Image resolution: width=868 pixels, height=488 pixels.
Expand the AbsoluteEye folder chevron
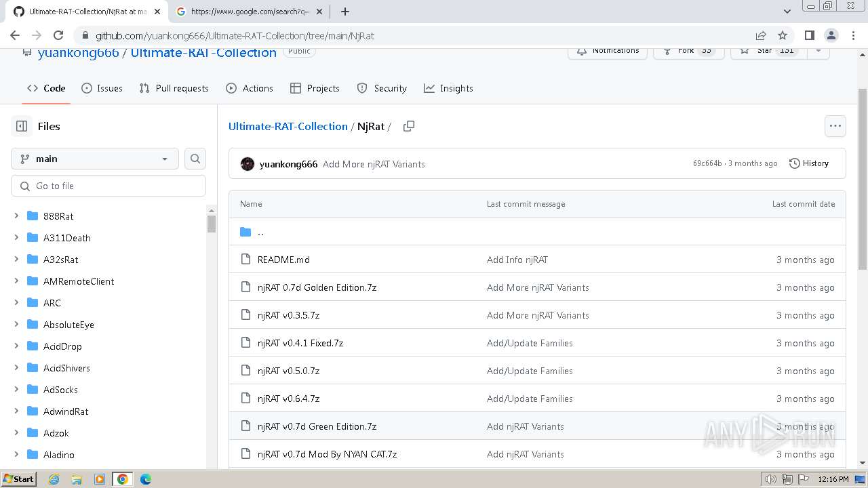pos(16,324)
